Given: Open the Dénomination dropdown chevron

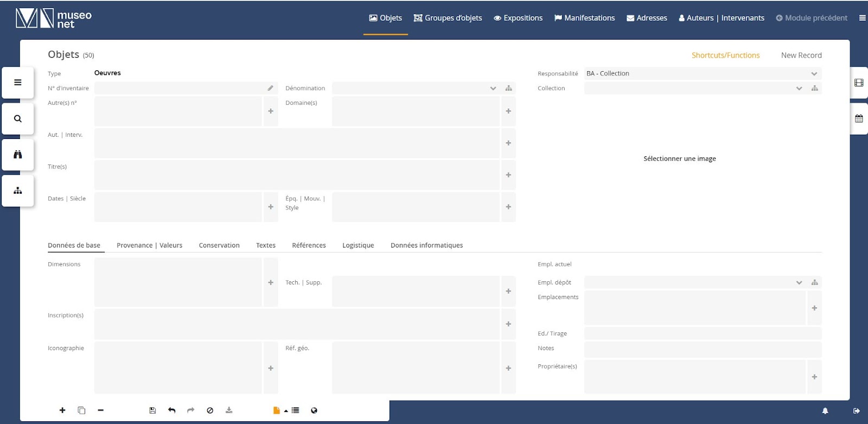Looking at the screenshot, I should tap(493, 88).
